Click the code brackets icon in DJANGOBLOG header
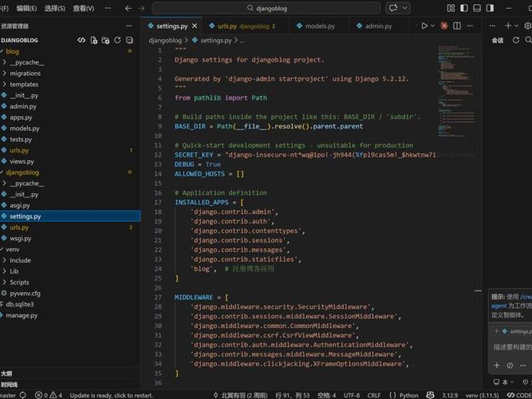The height and width of the screenshot is (399, 532). tap(81, 40)
